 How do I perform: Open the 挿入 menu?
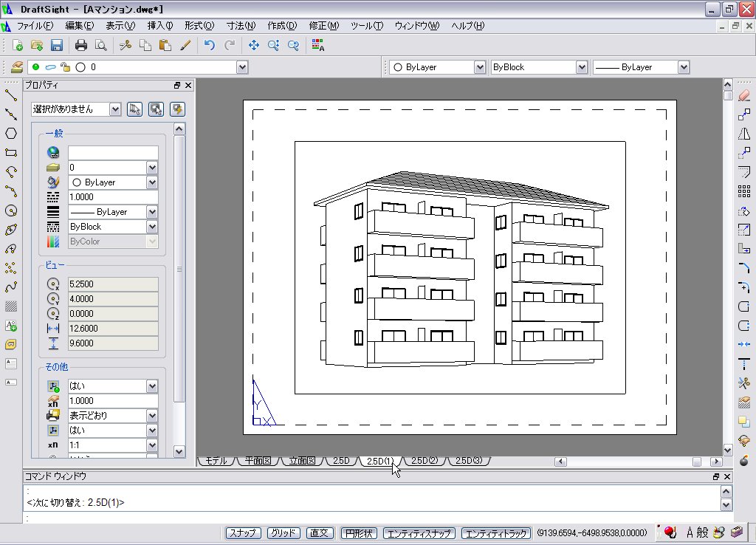click(x=160, y=26)
